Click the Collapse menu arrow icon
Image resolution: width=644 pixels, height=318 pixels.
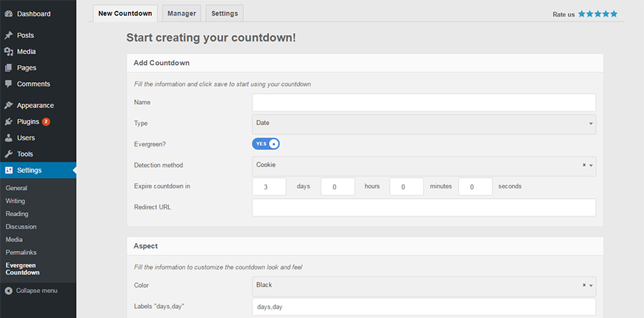pos(9,291)
